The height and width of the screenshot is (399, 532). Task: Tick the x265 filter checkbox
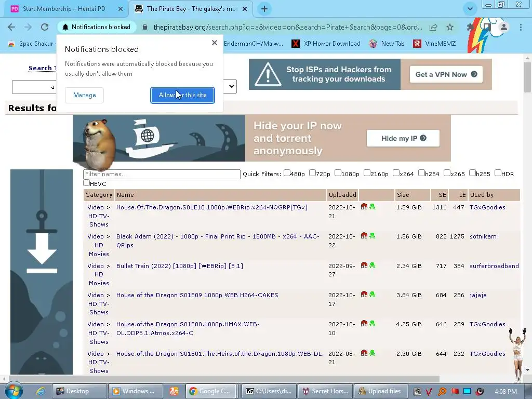447,173
